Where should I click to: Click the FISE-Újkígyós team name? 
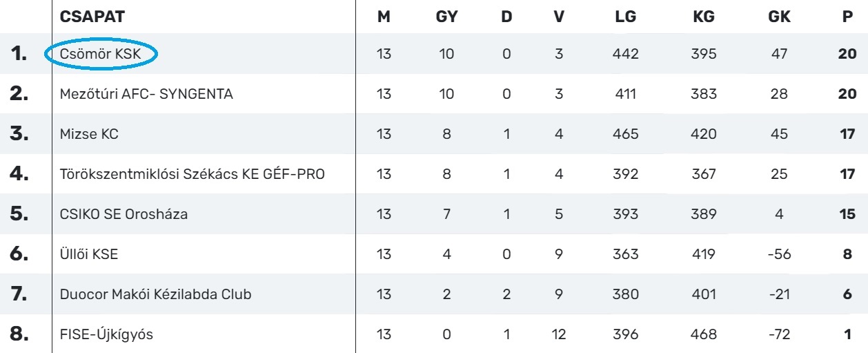coord(106,335)
